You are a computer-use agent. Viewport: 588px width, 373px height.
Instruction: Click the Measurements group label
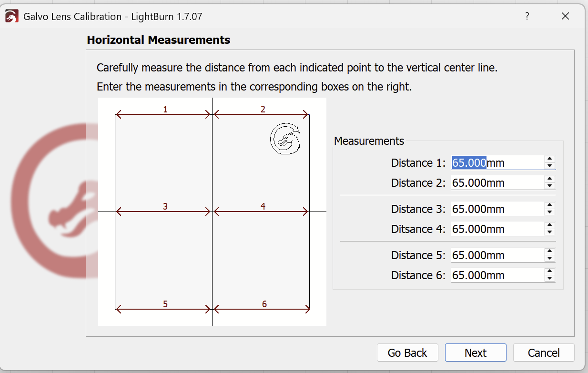click(369, 141)
